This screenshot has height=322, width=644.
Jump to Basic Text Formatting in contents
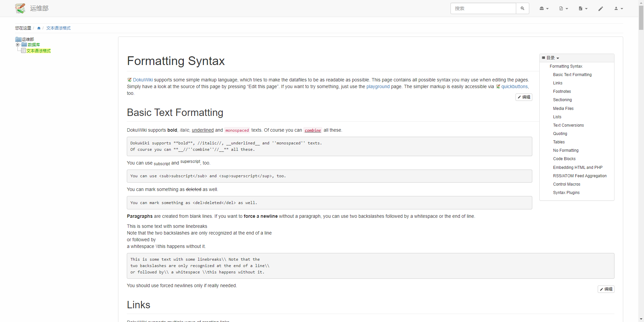(572, 75)
